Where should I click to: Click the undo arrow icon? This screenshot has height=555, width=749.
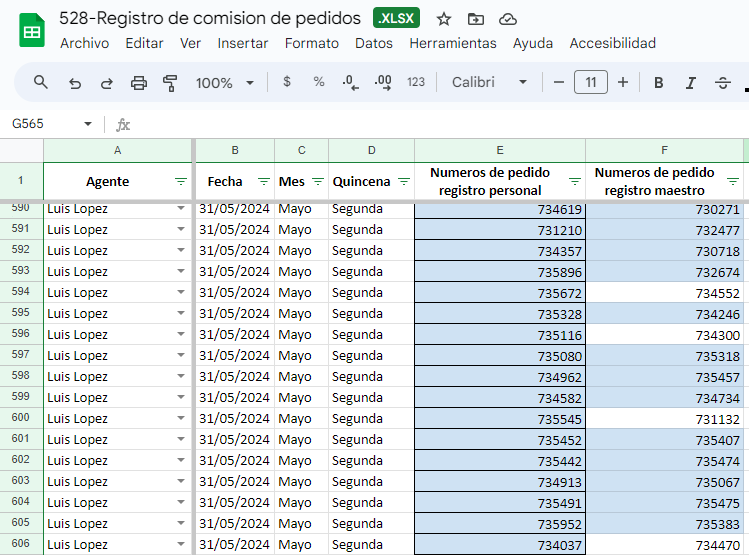(x=75, y=83)
